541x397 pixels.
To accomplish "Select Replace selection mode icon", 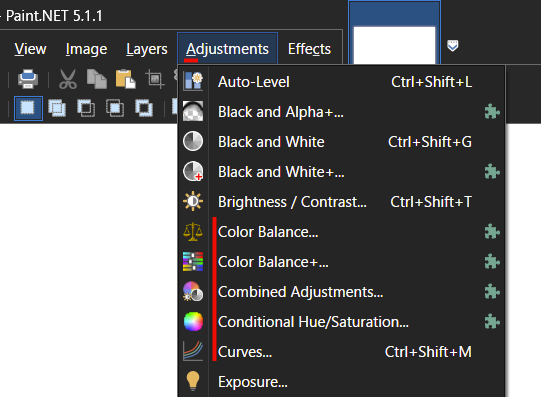I will pyautogui.click(x=28, y=108).
